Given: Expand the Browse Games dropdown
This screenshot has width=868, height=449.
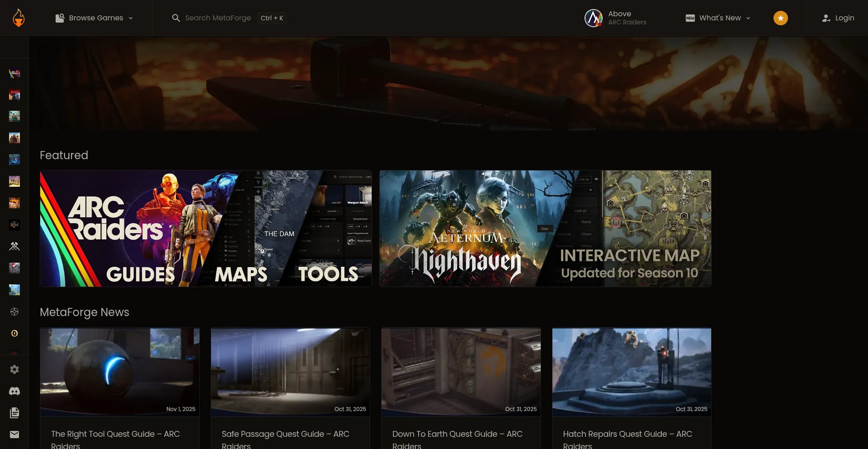Looking at the screenshot, I should coord(94,18).
